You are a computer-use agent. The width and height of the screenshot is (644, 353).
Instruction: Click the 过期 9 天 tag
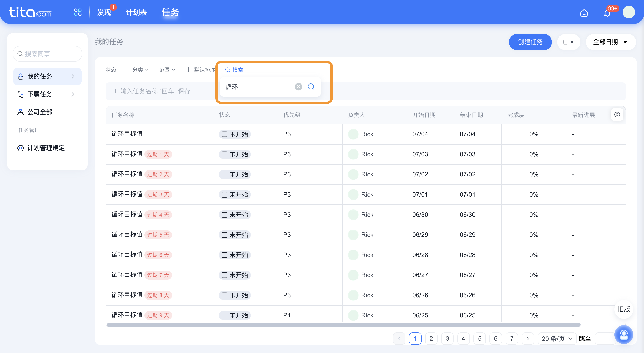pyautogui.click(x=158, y=315)
